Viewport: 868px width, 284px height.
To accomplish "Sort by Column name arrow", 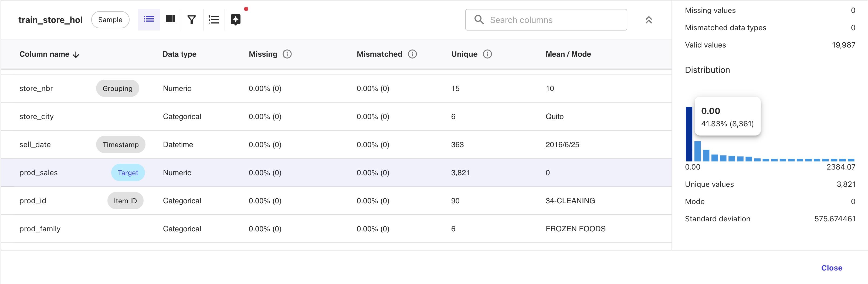I will coord(76,55).
